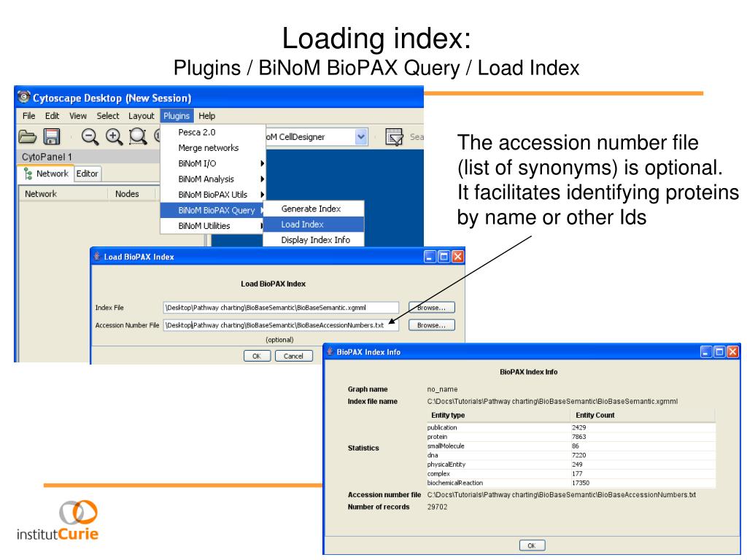Open the Edit menu
Viewport: 747px width, 560px height.
(x=52, y=116)
